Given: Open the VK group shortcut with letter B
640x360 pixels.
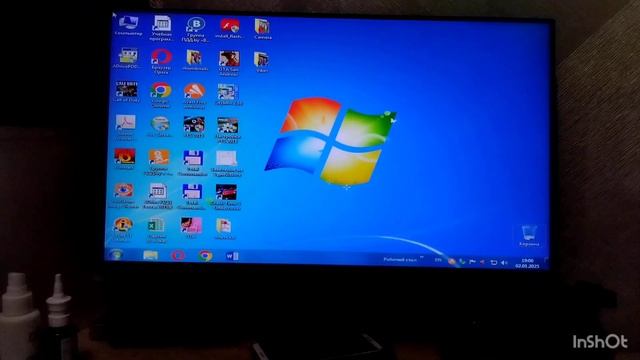Looking at the screenshot, I should (x=196, y=29).
